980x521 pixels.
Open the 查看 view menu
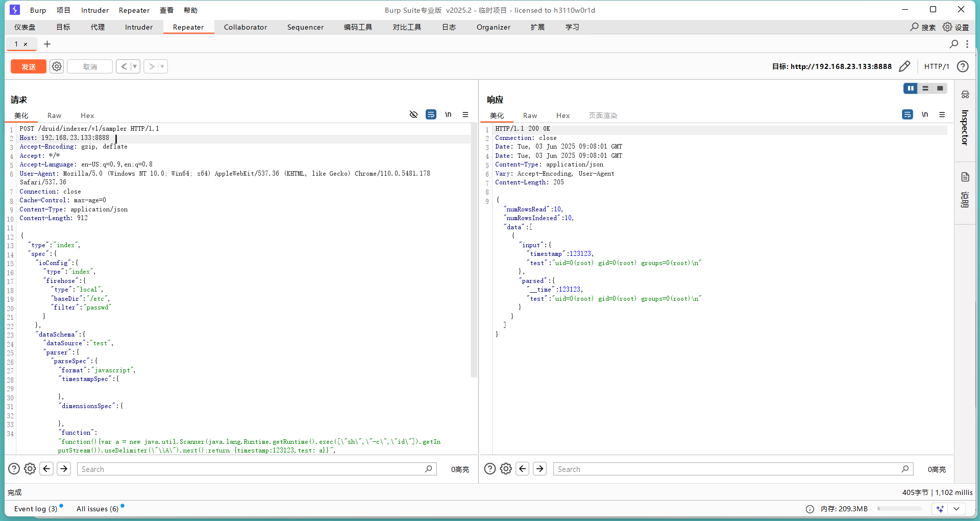pos(166,10)
